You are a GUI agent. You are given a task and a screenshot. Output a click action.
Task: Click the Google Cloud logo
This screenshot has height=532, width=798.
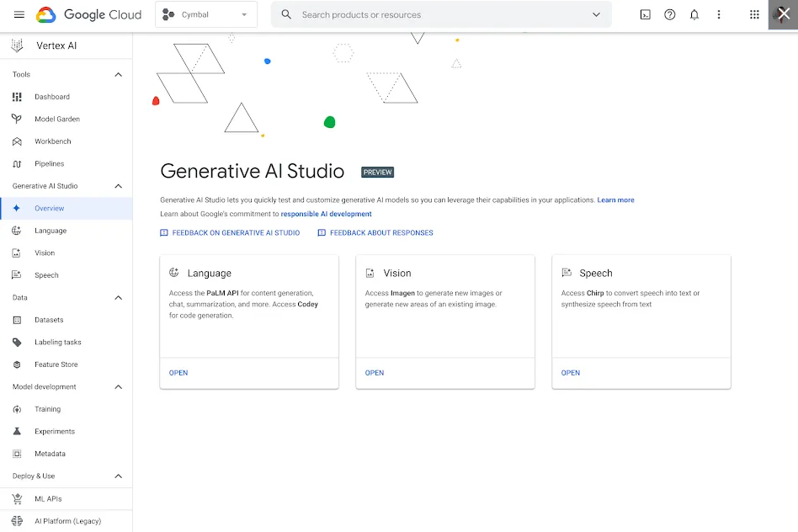click(x=88, y=15)
